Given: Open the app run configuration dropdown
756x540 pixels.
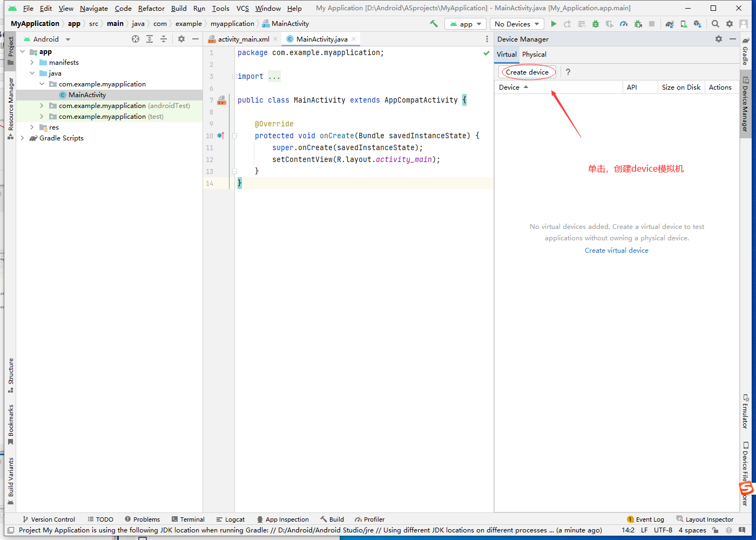Looking at the screenshot, I should pyautogui.click(x=465, y=24).
